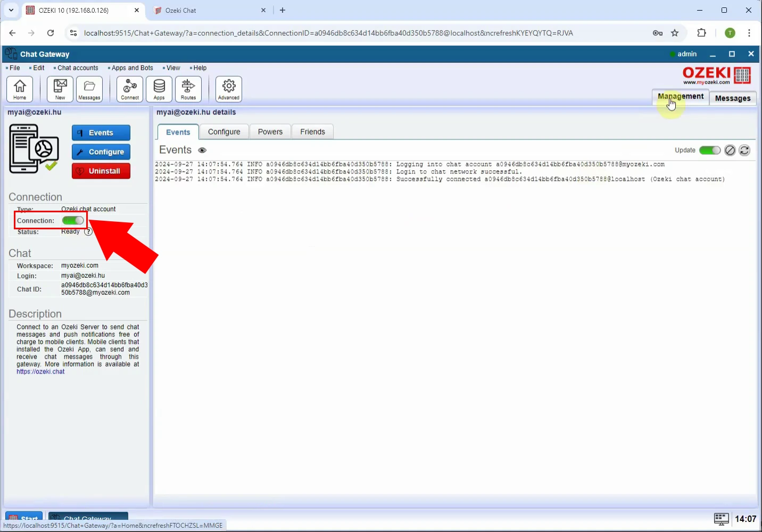The height and width of the screenshot is (532, 762).
Task: Click the keyboard icon in the taskbar tray
Action: coord(721,519)
